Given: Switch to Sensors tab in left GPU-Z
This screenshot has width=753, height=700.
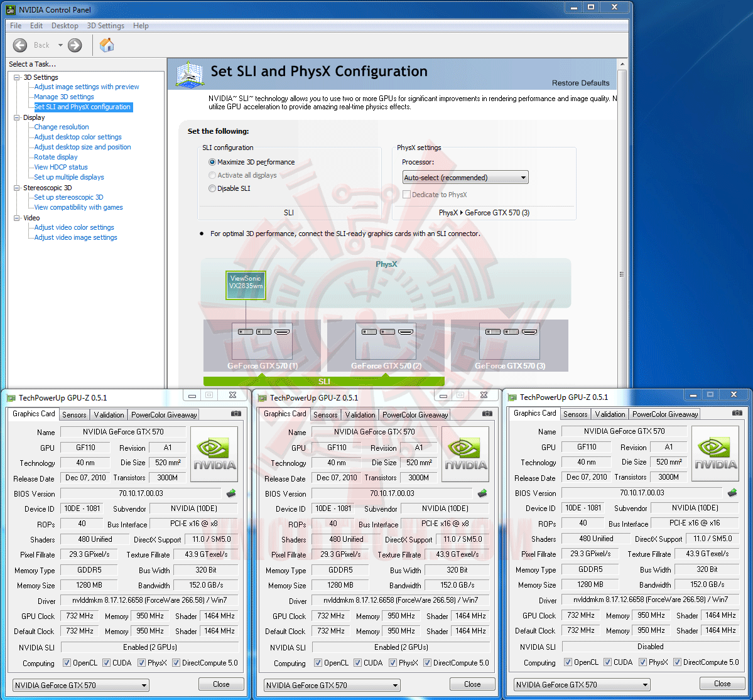Looking at the screenshot, I should pos(75,415).
